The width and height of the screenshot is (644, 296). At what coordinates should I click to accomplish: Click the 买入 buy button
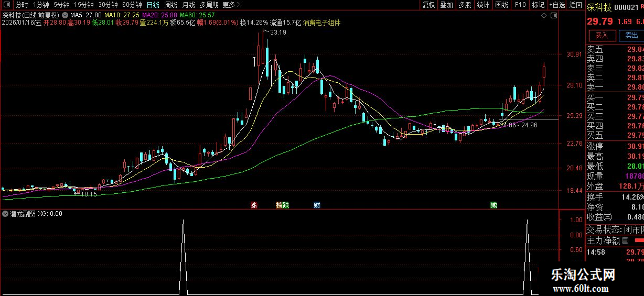coord(602,35)
